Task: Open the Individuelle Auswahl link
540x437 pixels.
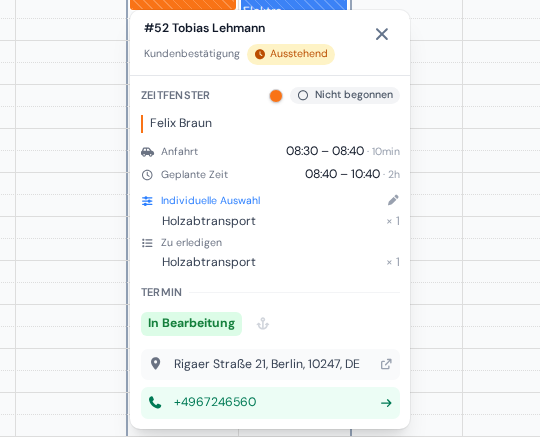Action: tap(210, 200)
